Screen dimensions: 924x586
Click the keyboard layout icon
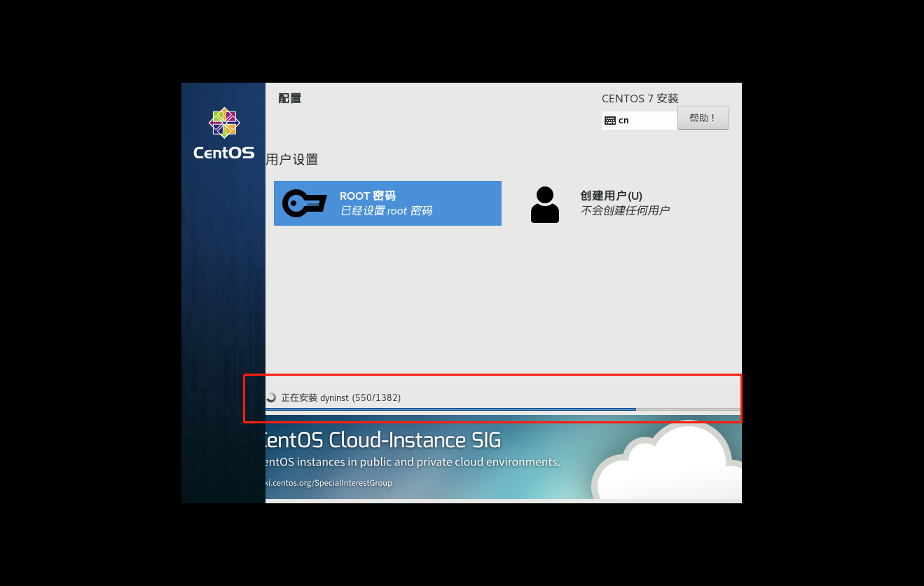[x=610, y=121]
